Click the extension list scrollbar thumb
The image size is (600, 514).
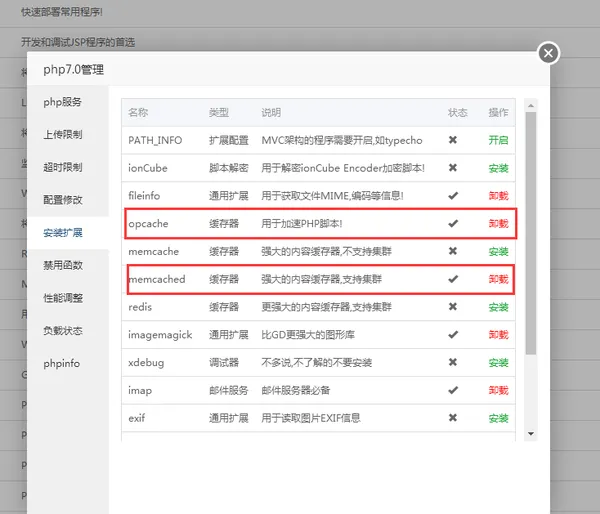pos(531,233)
